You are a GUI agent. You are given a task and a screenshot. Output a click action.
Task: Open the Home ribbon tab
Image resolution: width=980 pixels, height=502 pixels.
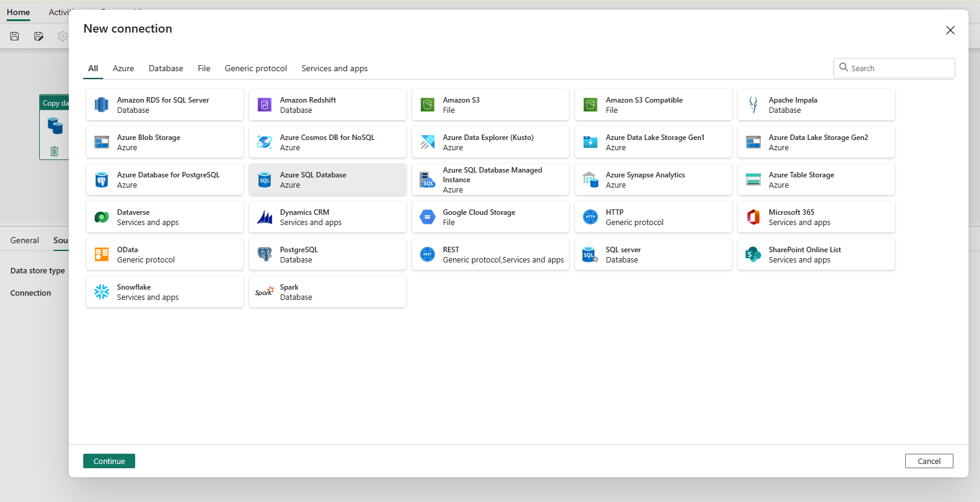tap(18, 12)
